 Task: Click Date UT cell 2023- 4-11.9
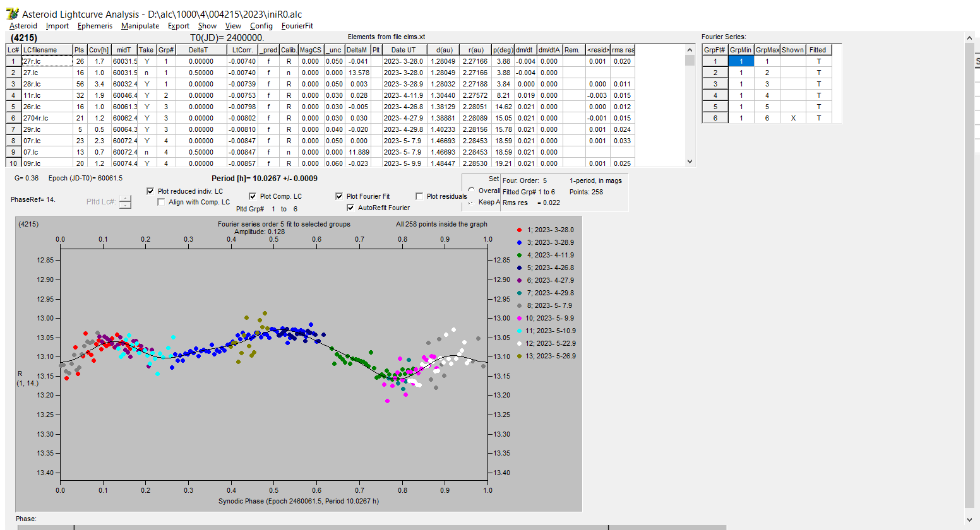404,95
